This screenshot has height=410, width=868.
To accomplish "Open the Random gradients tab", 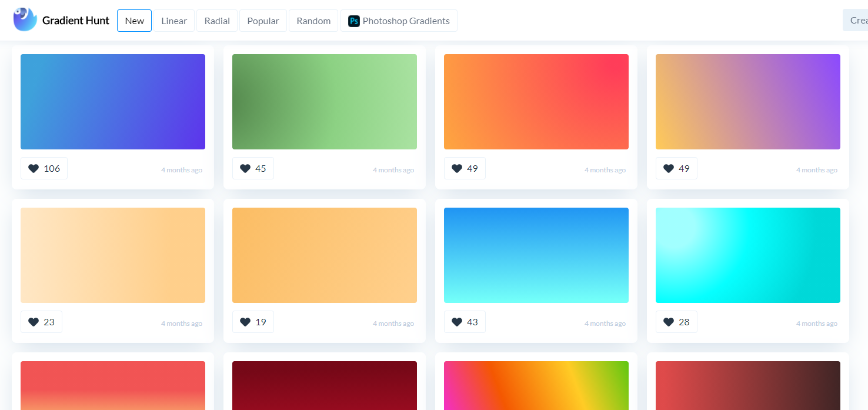I will coord(313,21).
